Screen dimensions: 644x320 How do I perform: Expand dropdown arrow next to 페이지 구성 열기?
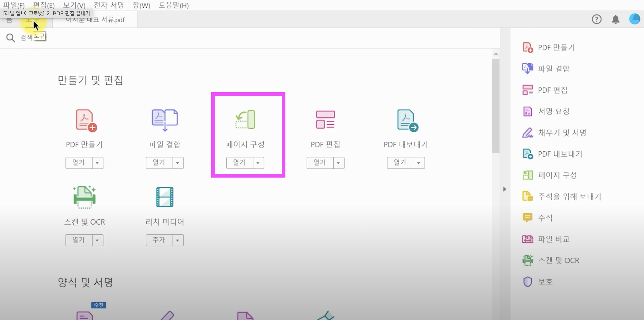click(x=258, y=163)
